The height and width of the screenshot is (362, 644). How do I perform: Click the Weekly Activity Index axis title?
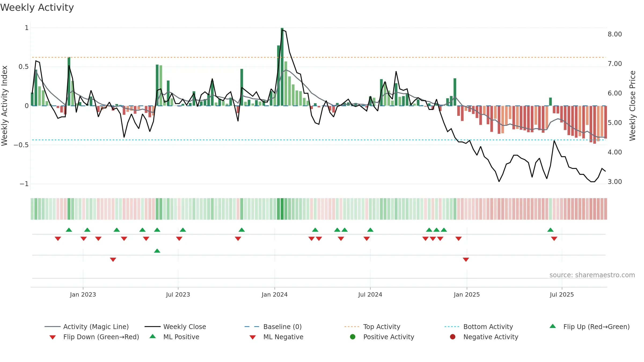(5, 106)
